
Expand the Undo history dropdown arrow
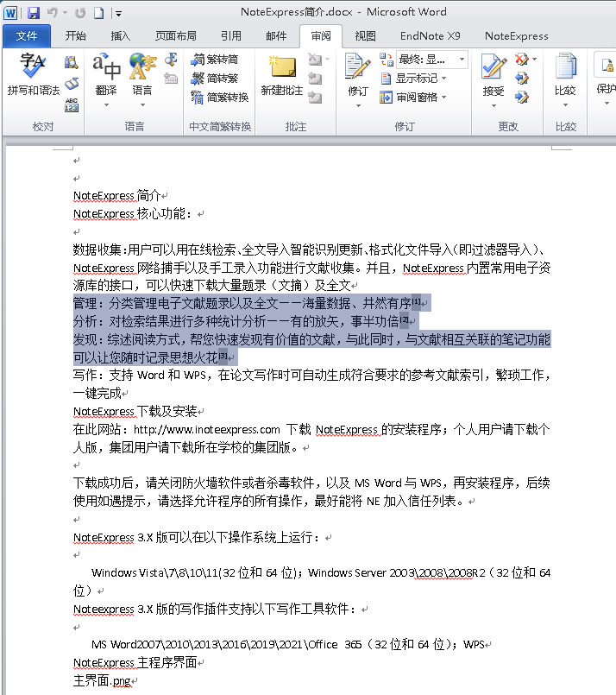(65, 13)
